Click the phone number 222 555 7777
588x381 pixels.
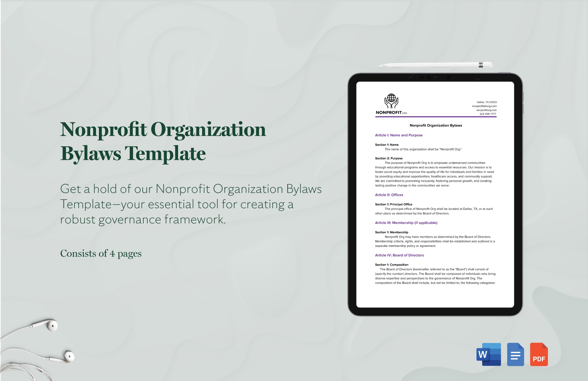488,114
